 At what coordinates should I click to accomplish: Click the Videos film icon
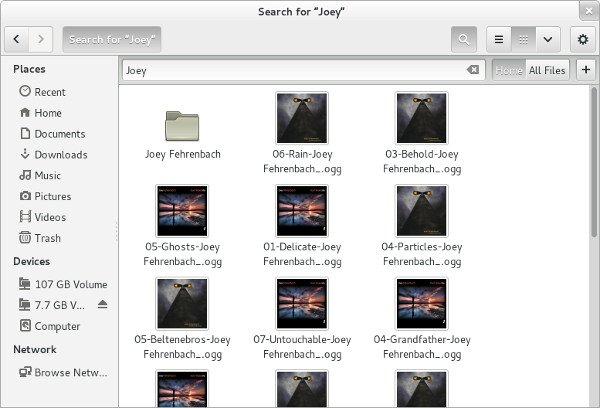click(x=25, y=216)
